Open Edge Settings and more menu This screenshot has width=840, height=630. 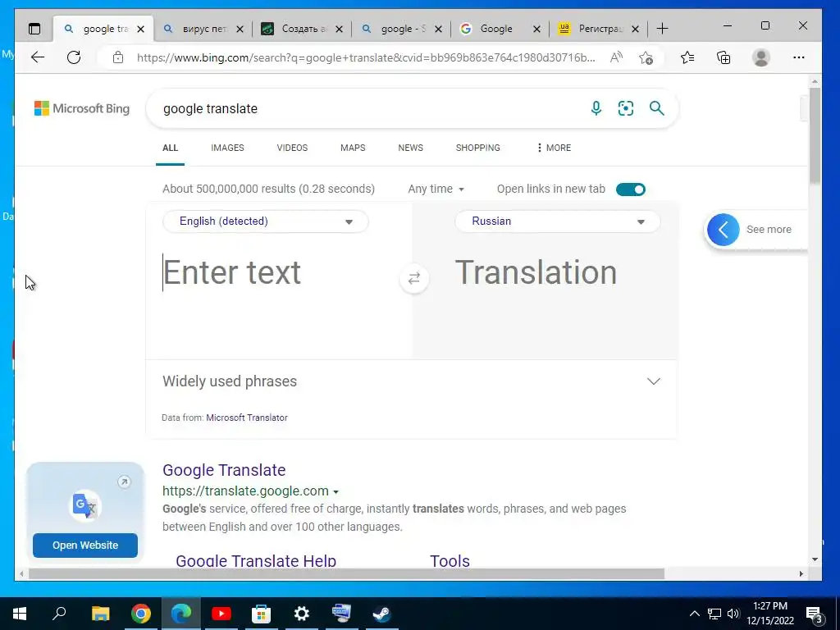tap(799, 57)
